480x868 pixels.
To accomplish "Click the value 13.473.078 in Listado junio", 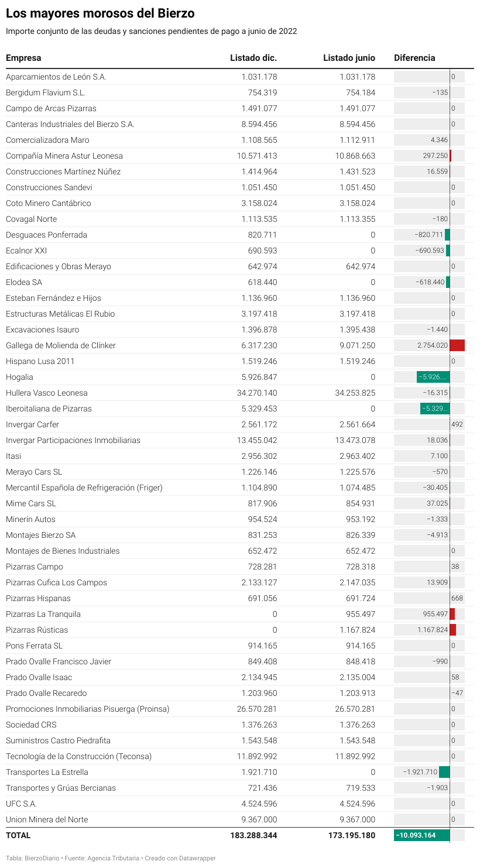I will tap(355, 440).
